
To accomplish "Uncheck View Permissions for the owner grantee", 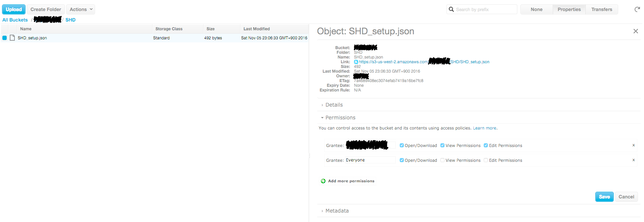I will click(442, 145).
